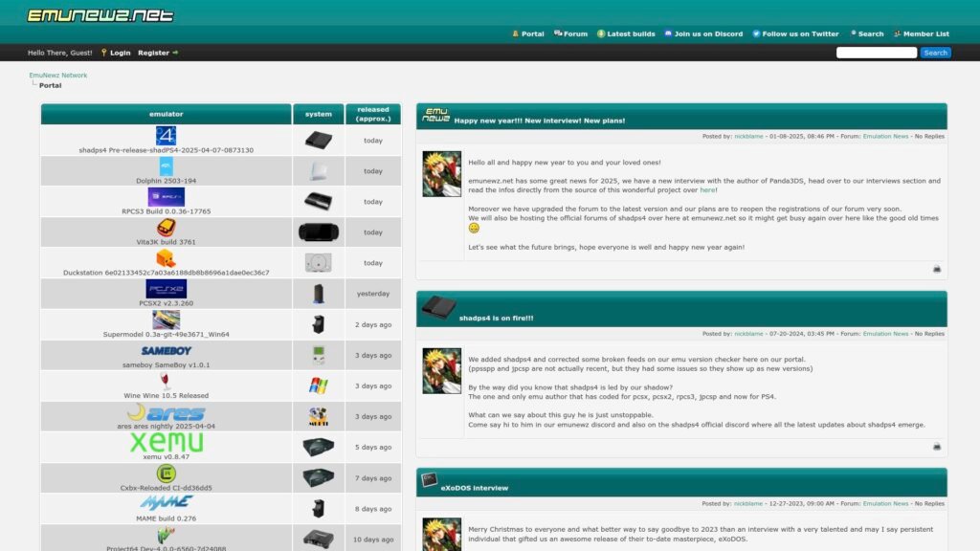The image size is (980, 551).
Task: Open the MAME logo
Action: [x=167, y=503]
